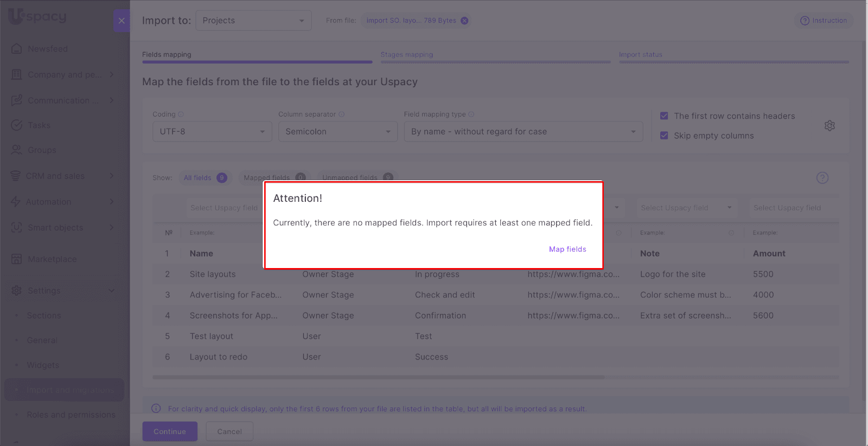This screenshot has width=868, height=446.
Task: Toggle 'The first row contains headers' checkbox
Action: coord(664,116)
